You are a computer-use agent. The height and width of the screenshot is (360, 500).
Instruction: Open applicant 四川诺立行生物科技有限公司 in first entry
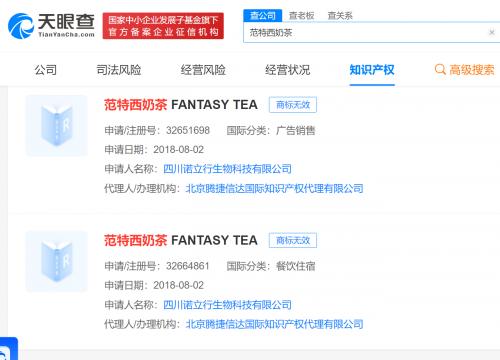click(x=227, y=169)
